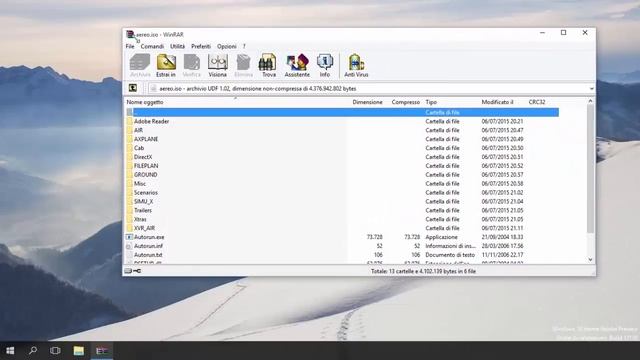Click the Documento di testo type cell
This screenshot has width=640, height=360.
450,255
